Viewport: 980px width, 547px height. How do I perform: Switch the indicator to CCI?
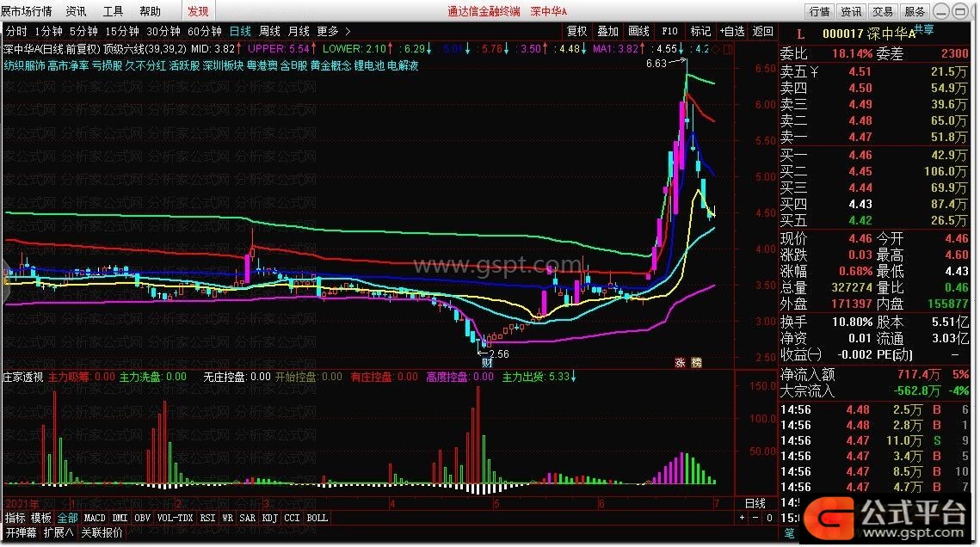pos(292,518)
